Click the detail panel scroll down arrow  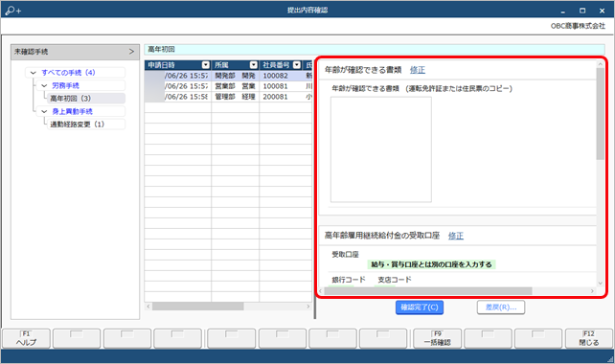pyautogui.click(x=600, y=284)
